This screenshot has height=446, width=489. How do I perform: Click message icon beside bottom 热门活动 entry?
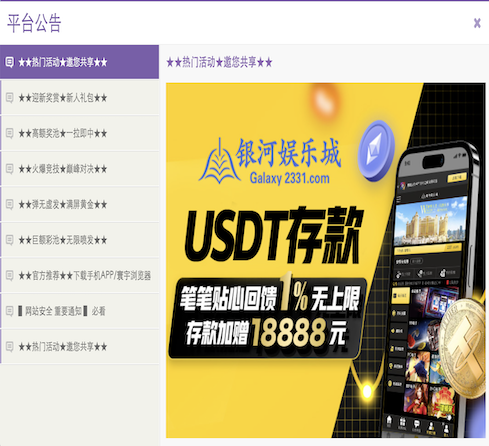(x=9, y=347)
